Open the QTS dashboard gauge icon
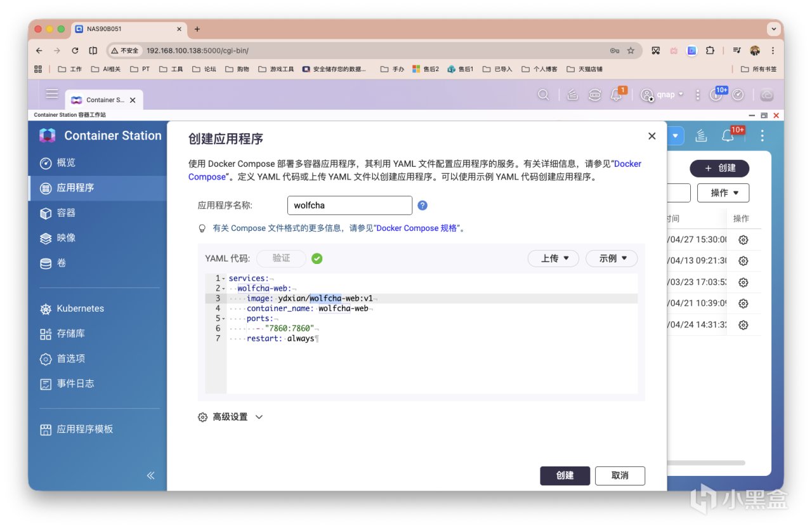 click(x=738, y=95)
